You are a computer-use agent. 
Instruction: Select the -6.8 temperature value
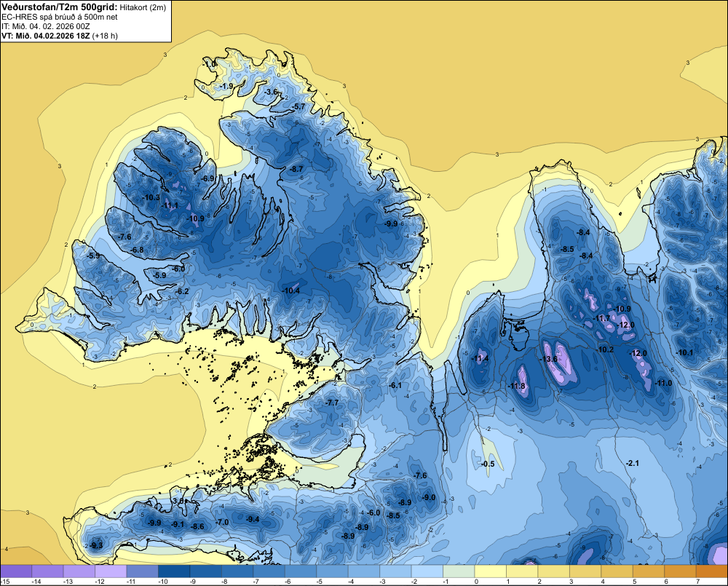[x=138, y=250]
